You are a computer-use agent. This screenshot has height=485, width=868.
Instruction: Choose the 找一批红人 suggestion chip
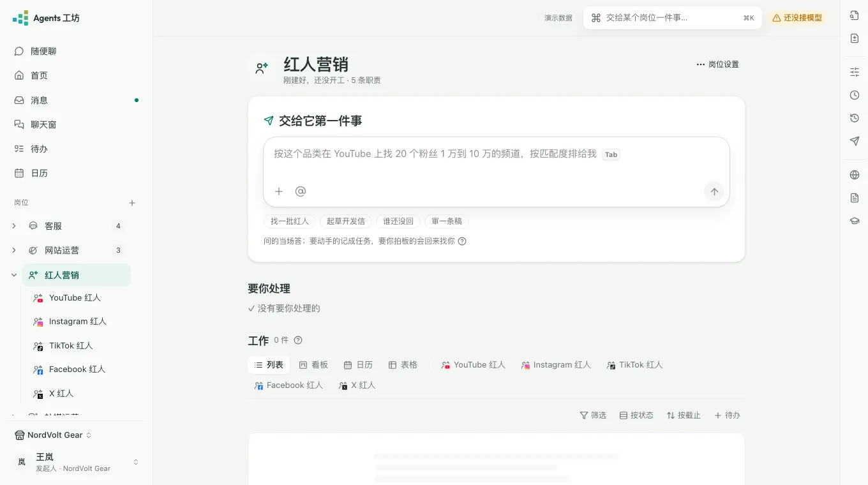click(290, 221)
